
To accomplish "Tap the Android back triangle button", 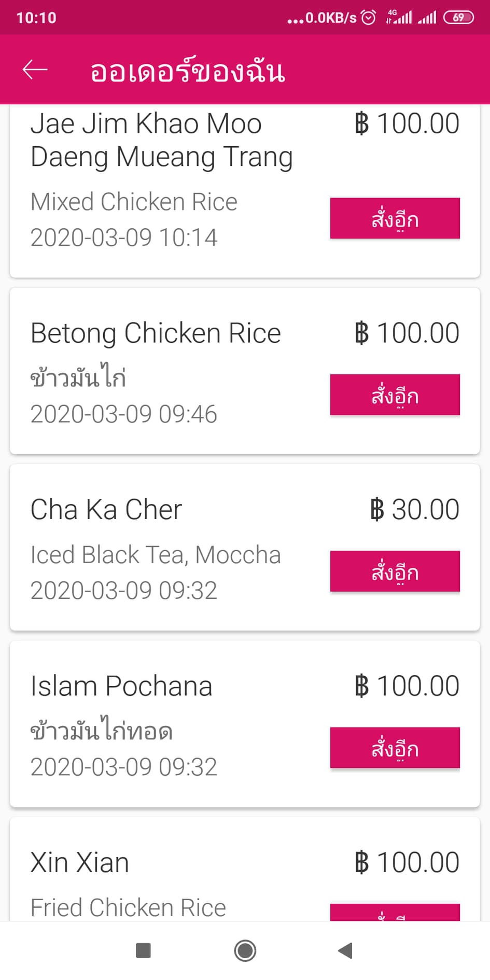I will tap(345, 950).
